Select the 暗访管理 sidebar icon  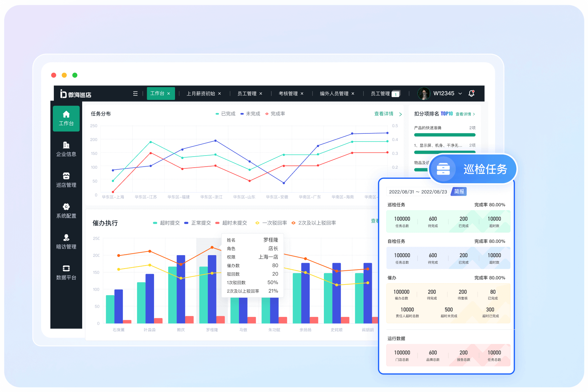[66, 237]
